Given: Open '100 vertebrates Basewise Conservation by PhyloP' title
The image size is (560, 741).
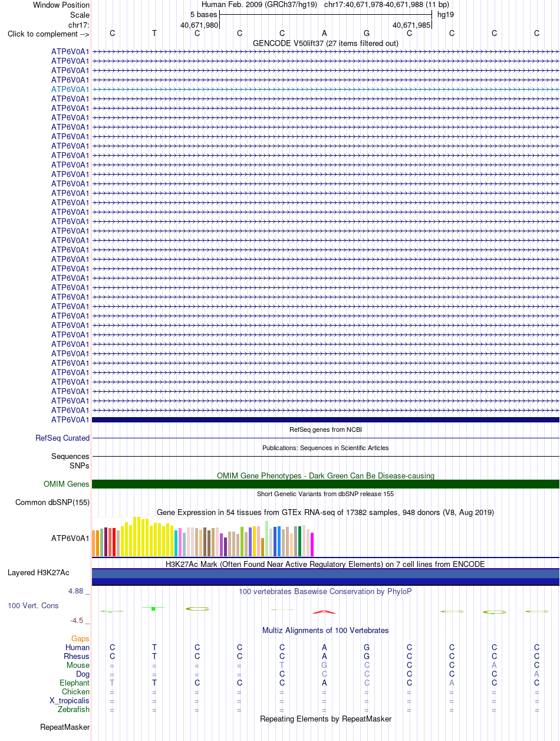Looking at the screenshot, I should [x=325, y=591].
